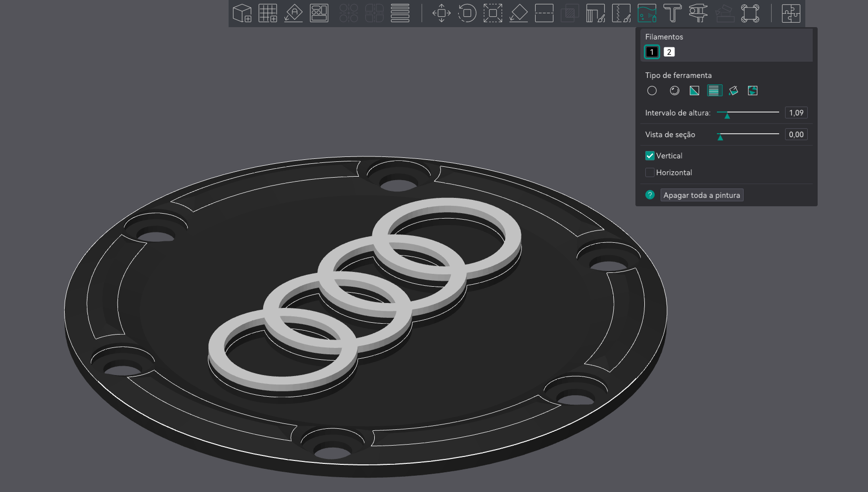Select the Move tool
This screenshot has height=492, width=868.
pos(441,13)
